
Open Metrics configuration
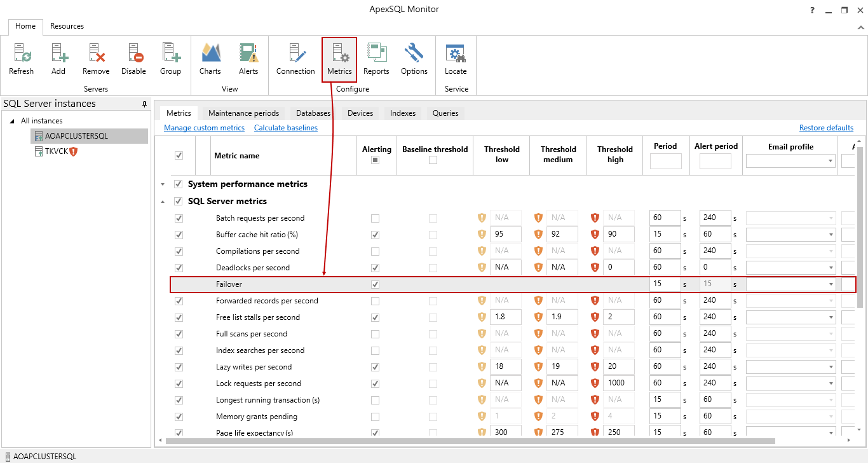pos(339,59)
